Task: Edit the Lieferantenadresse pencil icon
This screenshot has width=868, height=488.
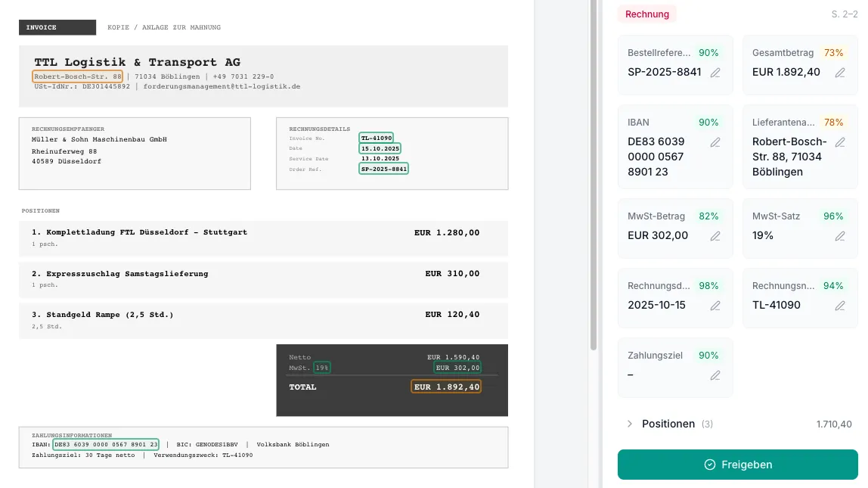Action: (840, 142)
